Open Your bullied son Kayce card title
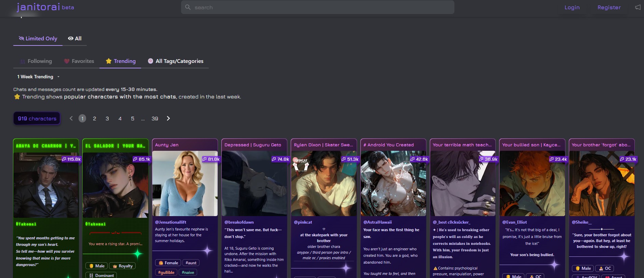644x278 pixels. [x=531, y=145]
